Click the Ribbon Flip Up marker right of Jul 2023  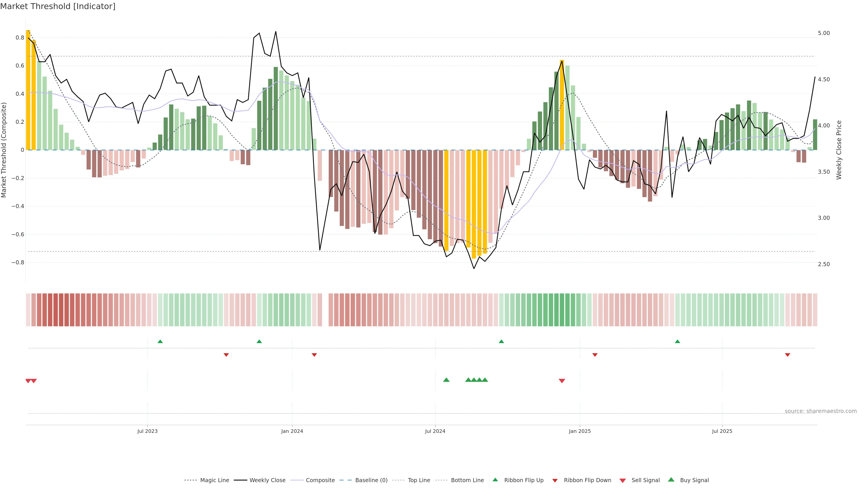point(160,342)
